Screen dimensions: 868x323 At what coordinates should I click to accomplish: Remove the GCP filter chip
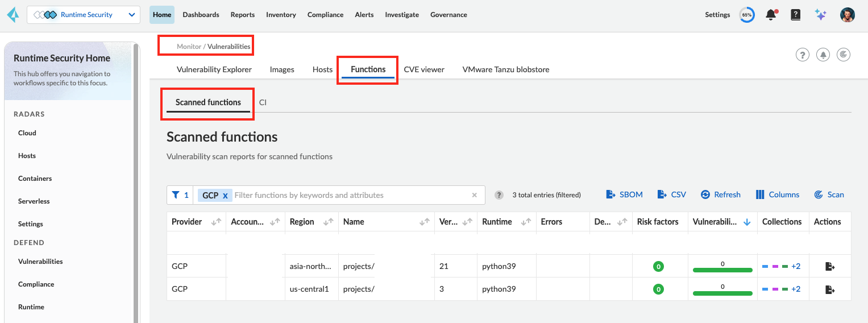click(225, 196)
